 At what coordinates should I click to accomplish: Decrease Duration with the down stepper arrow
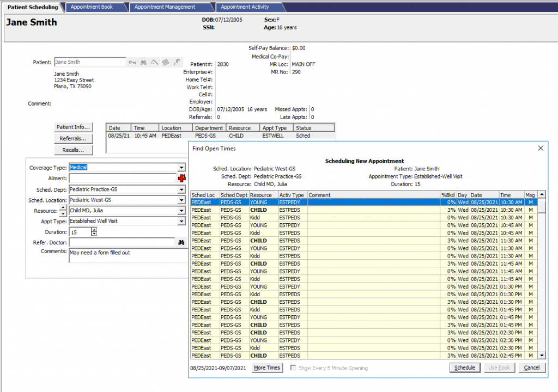(x=94, y=234)
